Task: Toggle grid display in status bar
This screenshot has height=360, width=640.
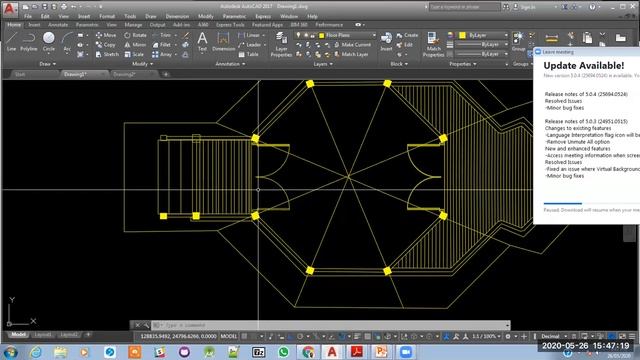Action: (x=244, y=336)
